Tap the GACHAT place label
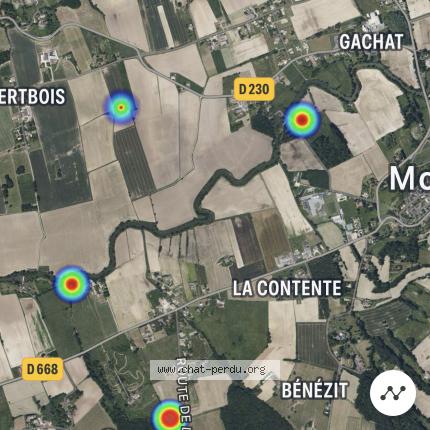This screenshot has width=430, height=430. pos(371,42)
